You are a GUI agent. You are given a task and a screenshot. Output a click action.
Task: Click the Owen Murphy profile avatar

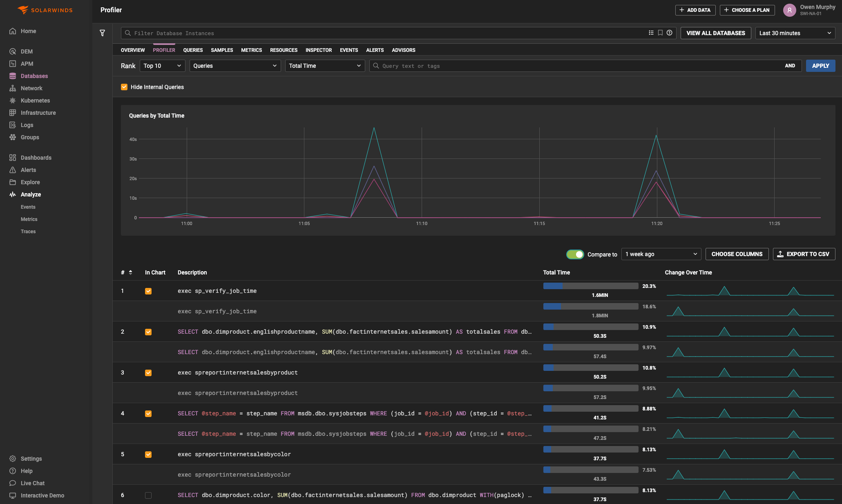[x=789, y=10]
